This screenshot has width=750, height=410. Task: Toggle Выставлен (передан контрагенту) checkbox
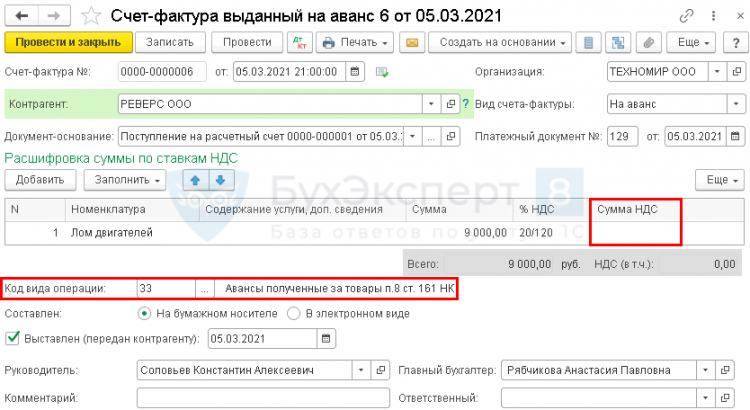[x=12, y=338]
